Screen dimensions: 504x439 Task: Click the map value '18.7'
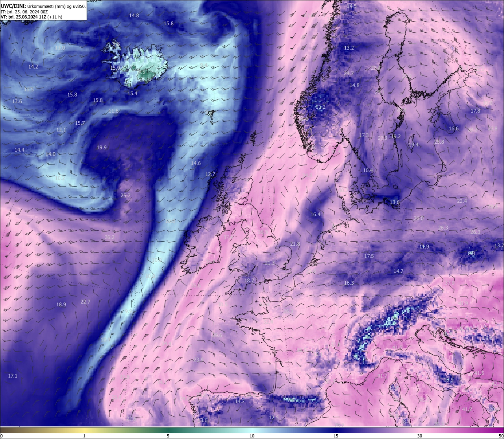click(249, 280)
